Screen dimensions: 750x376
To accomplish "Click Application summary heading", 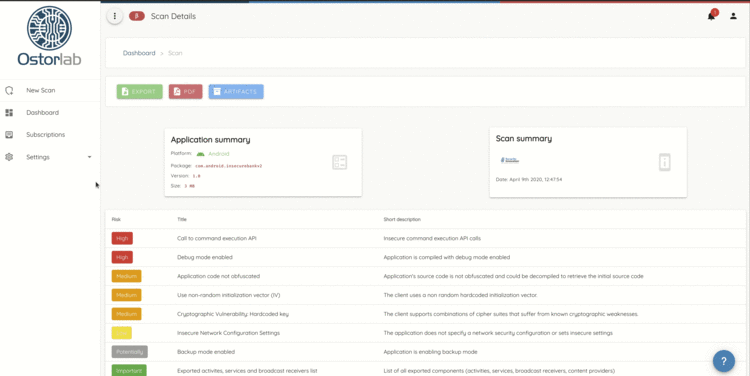I will point(210,140).
